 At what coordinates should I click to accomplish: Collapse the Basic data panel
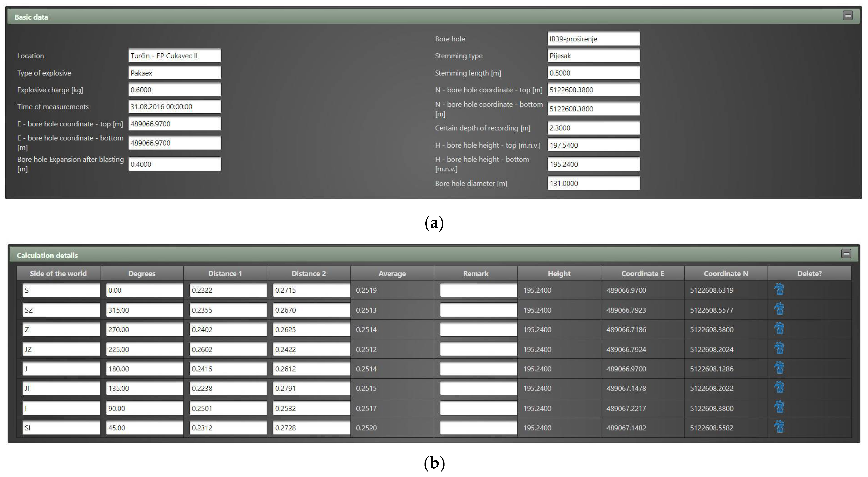tap(847, 16)
